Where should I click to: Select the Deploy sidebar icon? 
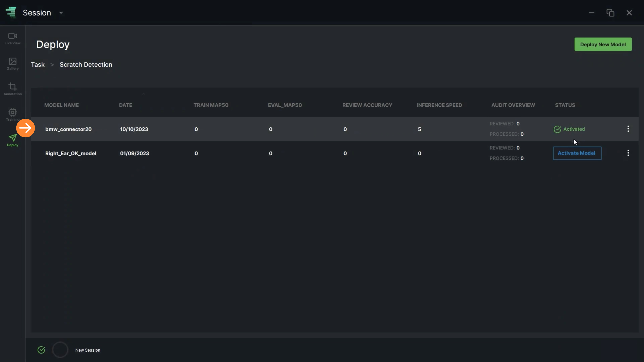pyautogui.click(x=13, y=140)
